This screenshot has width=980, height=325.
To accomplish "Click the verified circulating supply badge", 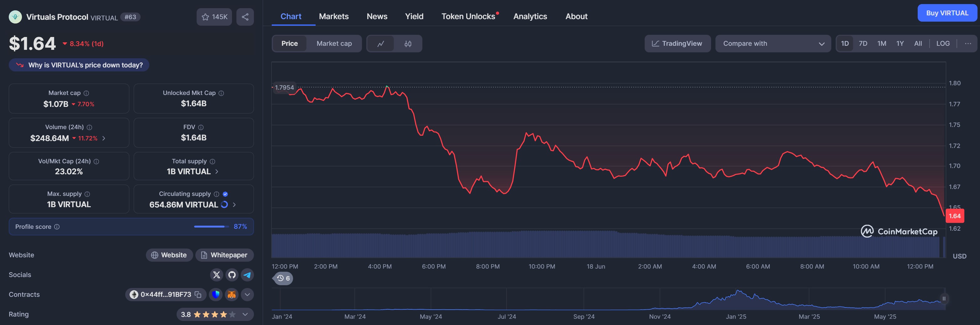I will tap(225, 194).
